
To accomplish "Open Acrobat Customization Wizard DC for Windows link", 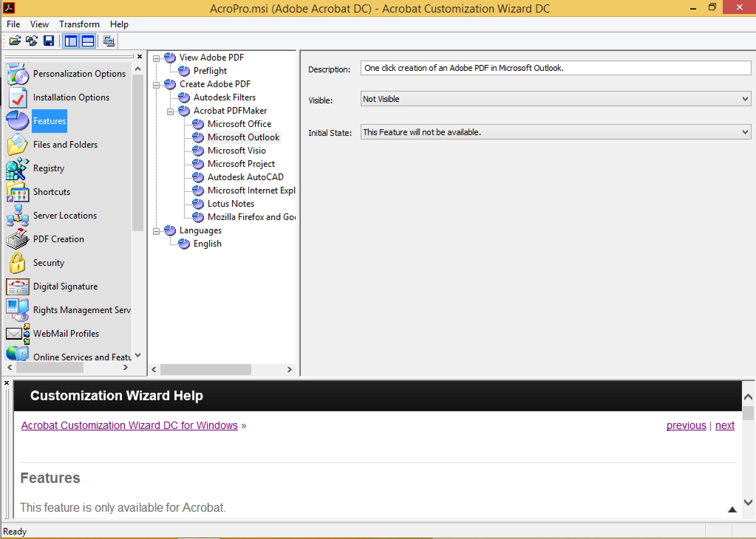I will tap(129, 426).
